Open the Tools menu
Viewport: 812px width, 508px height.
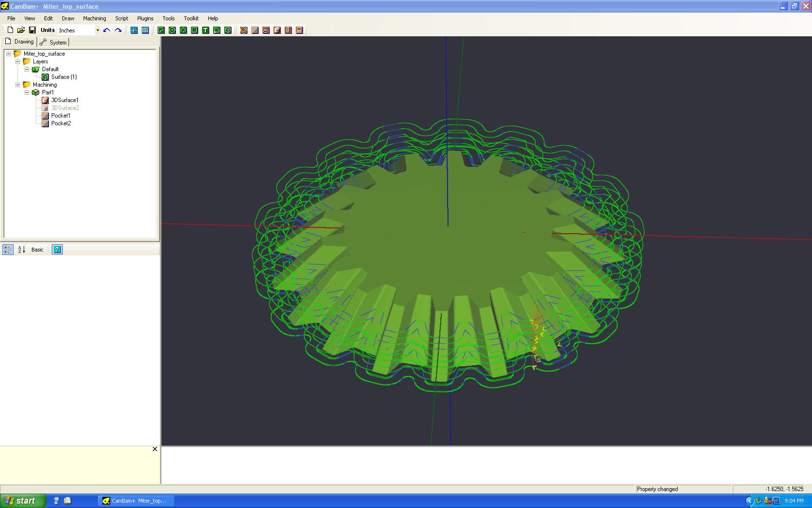(169, 18)
